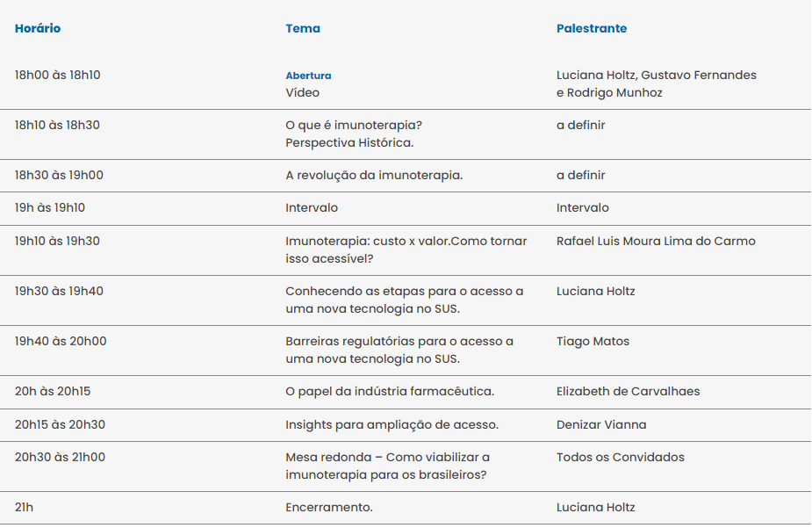Click the Palestrante column header

point(592,28)
